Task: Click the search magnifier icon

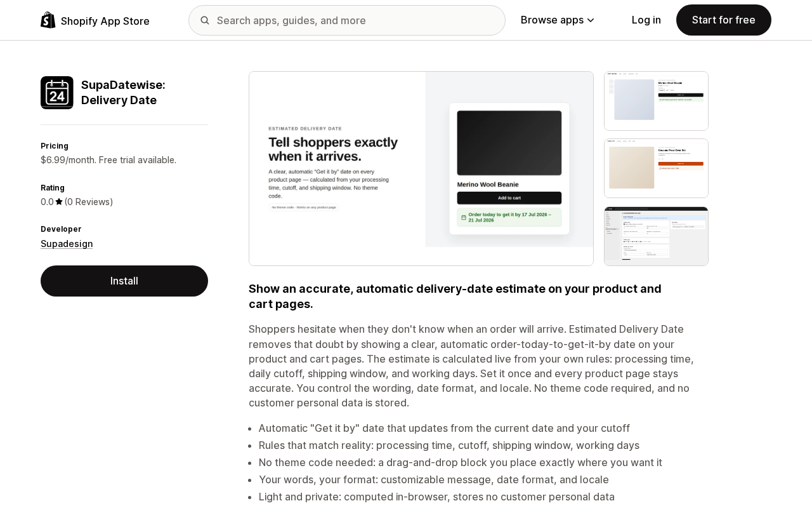Action: [205, 20]
